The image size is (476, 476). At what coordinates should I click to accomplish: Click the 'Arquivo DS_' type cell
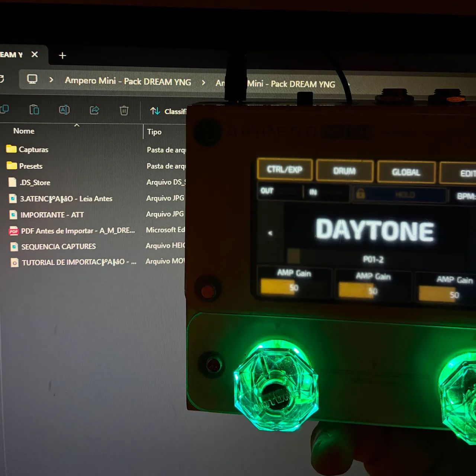pyautogui.click(x=166, y=182)
